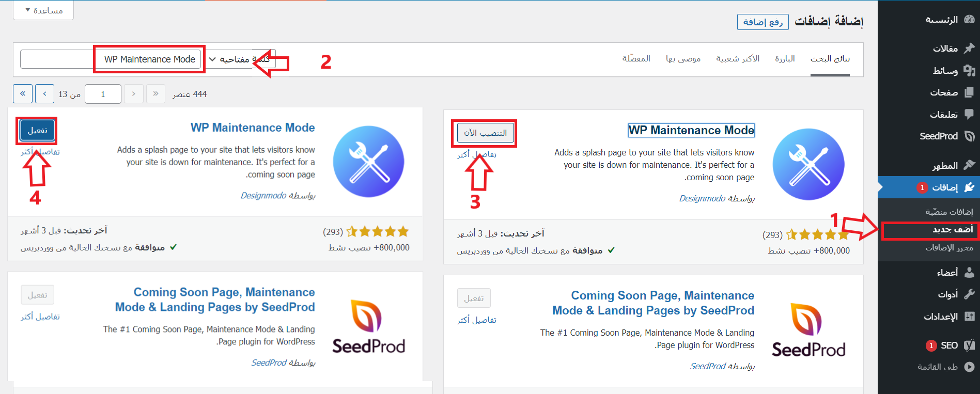Click WP Maintenance Mode title beside تفعيل button
The height and width of the screenshot is (394, 980).
[253, 128]
